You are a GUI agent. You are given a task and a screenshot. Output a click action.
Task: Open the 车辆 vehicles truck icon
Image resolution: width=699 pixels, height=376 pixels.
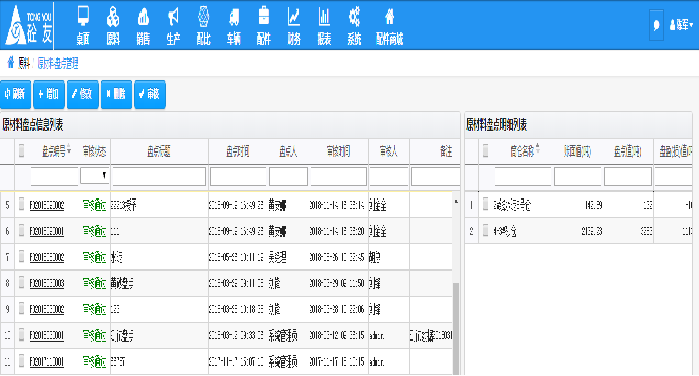pos(234,17)
